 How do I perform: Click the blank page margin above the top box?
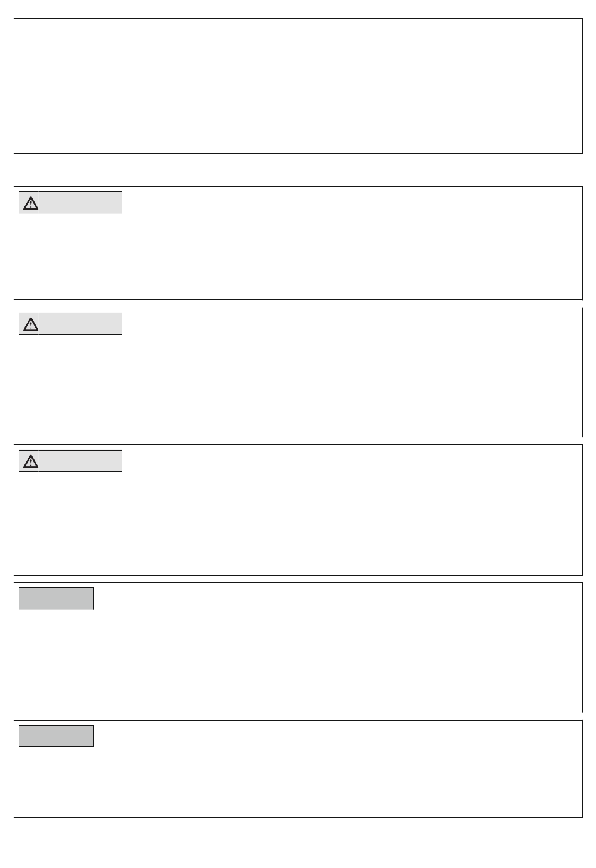(x=298, y=9)
